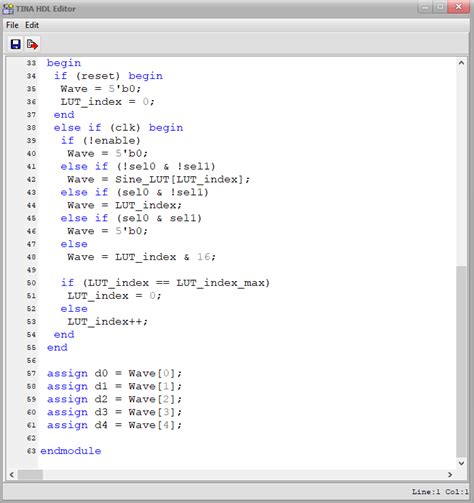Click 'LUT_index = 0;' on line 36
This screenshot has height=503, width=474.
[107, 102]
